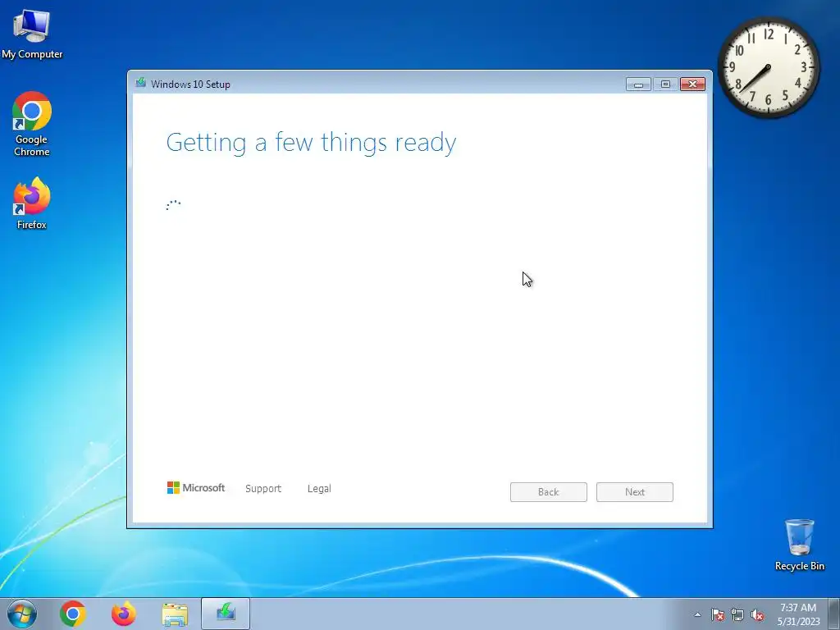Screen dimensions: 840x630
Task: Select the Windows 10 Setup taskbar button
Action: (x=226, y=614)
